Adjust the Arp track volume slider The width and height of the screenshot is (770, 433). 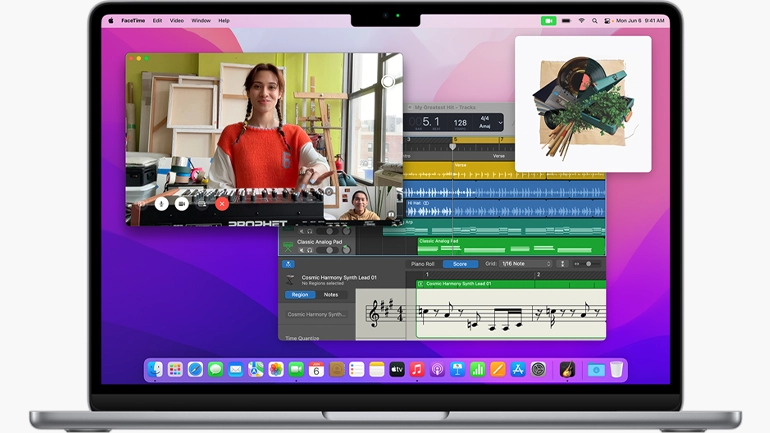click(x=328, y=231)
